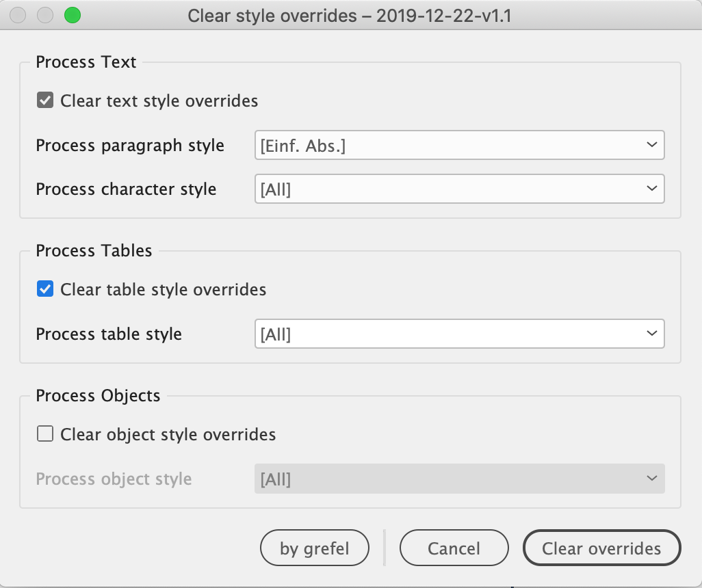Click the grey close window button
Image resolution: width=702 pixels, height=588 pixels.
(18, 15)
